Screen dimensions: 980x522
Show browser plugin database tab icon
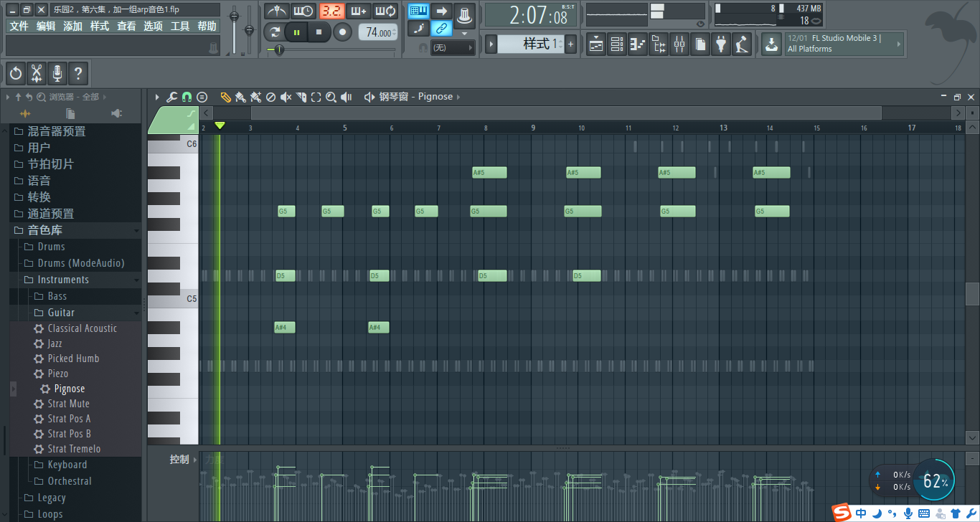(116, 113)
